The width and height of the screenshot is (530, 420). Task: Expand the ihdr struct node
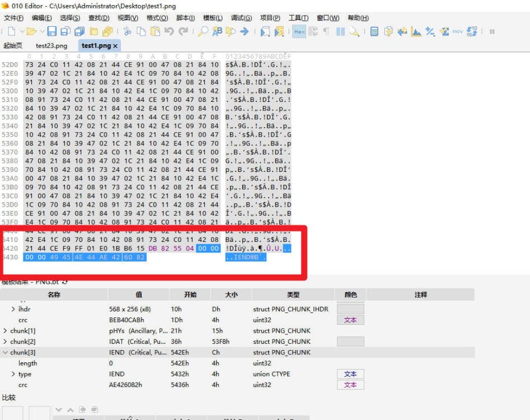click(x=13, y=309)
